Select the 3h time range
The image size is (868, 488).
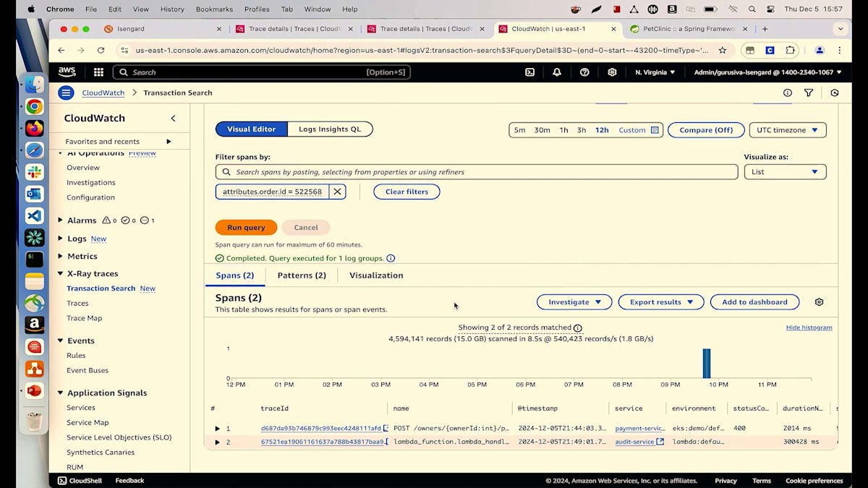click(x=582, y=130)
